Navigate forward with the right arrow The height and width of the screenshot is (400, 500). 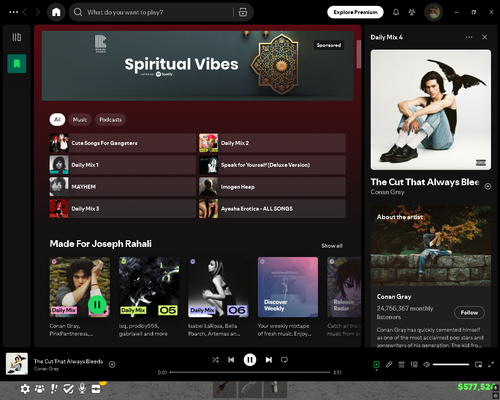pos(37,12)
